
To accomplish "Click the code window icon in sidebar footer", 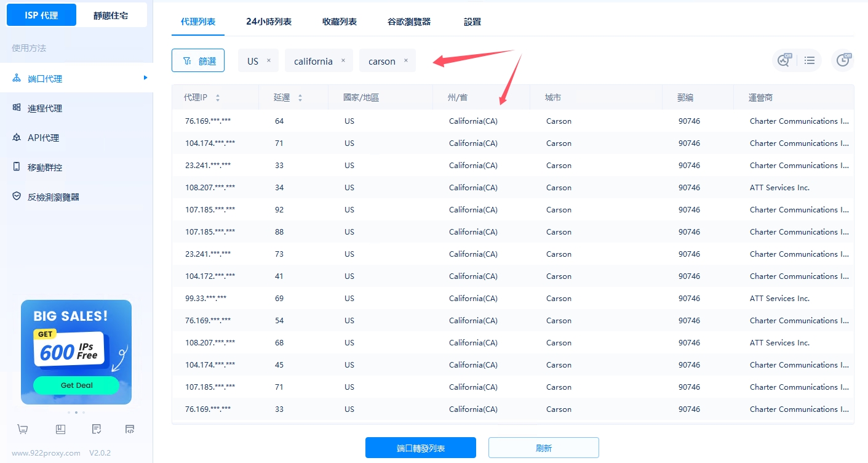I will coord(130,429).
